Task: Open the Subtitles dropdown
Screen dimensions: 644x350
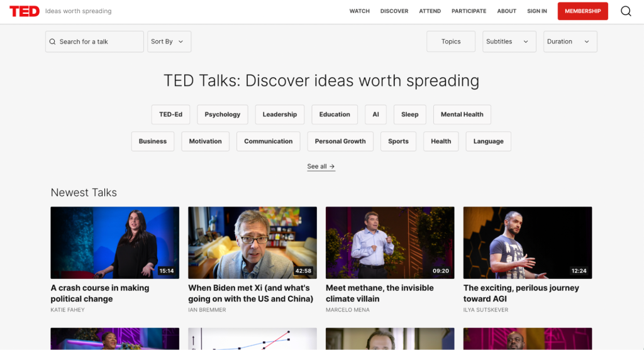Action: pyautogui.click(x=509, y=41)
